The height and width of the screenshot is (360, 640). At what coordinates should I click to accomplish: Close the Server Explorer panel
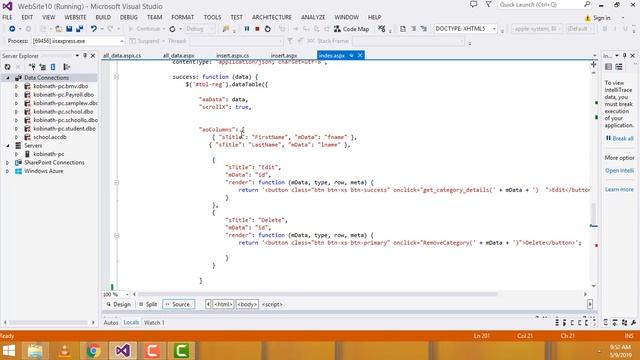[x=93, y=56]
